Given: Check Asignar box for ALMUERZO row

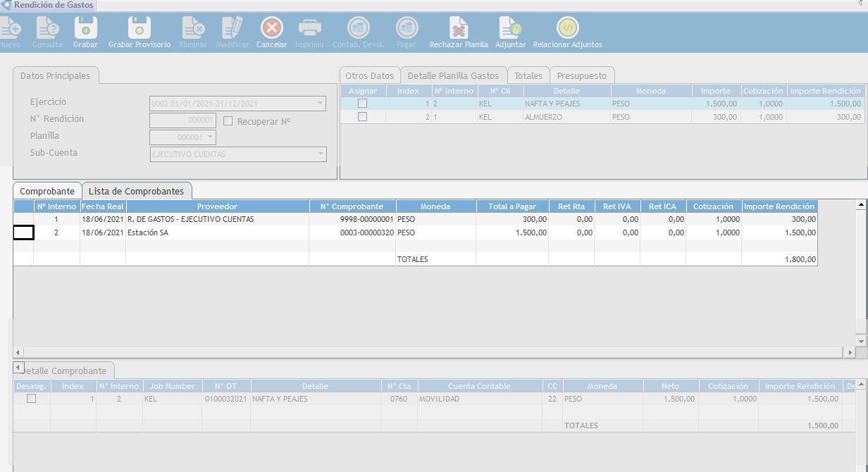Looking at the screenshot, I should pyautogui.click(x=362, y=117).
